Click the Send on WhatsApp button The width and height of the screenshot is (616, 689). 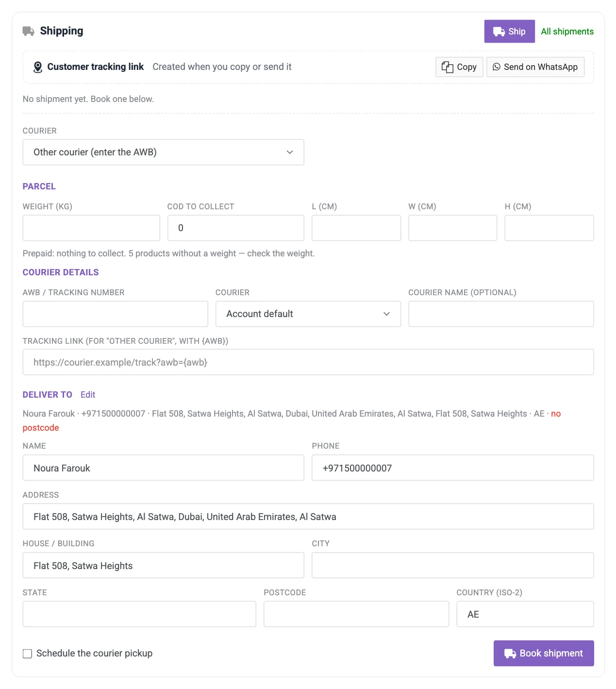tap(535, 67)
